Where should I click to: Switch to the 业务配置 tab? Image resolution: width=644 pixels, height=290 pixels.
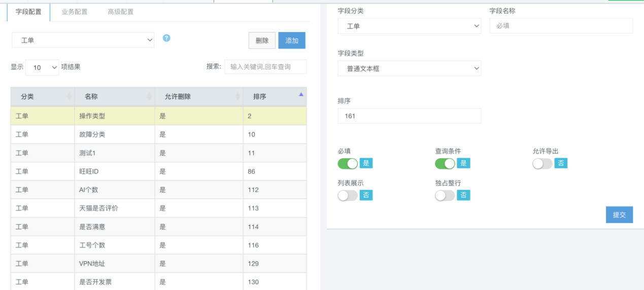tap(75, 12)
